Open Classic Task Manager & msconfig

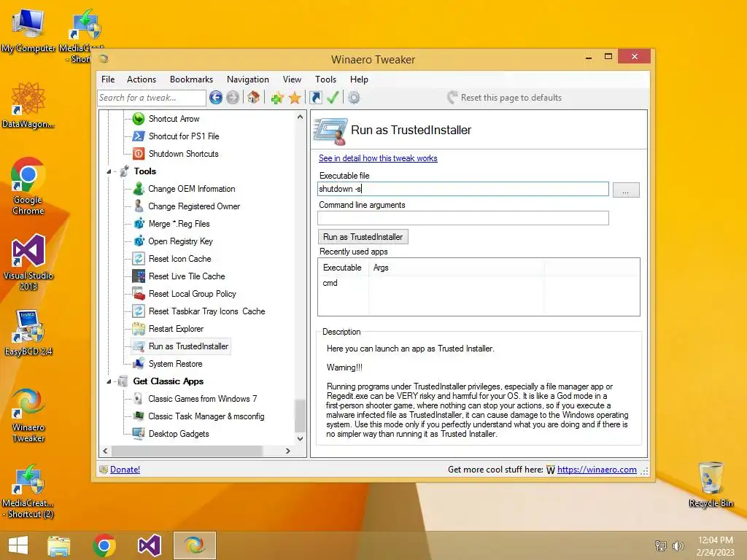tap(206, 416)
